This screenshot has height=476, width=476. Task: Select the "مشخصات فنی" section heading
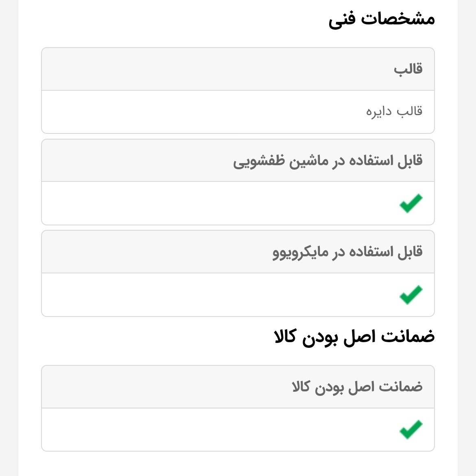coord(382,19)
